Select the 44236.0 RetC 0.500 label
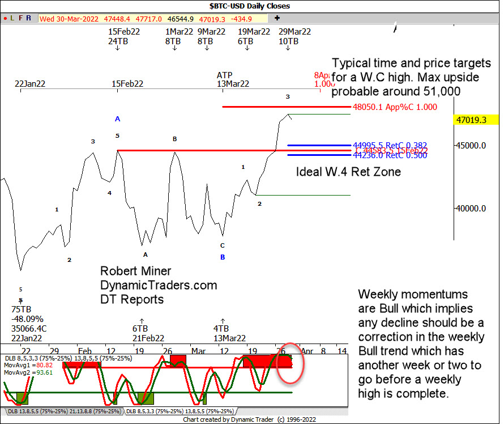 [x=390, y=155]
